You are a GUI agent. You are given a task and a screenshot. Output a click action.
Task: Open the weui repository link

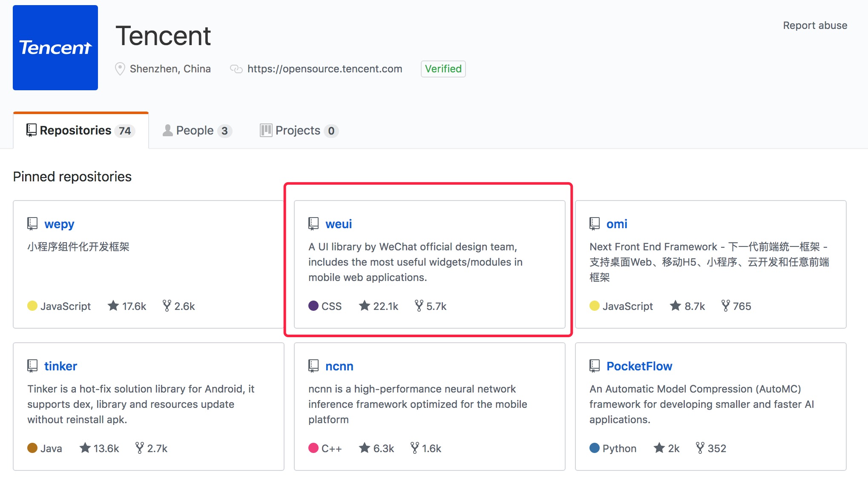tap(337, 223)
